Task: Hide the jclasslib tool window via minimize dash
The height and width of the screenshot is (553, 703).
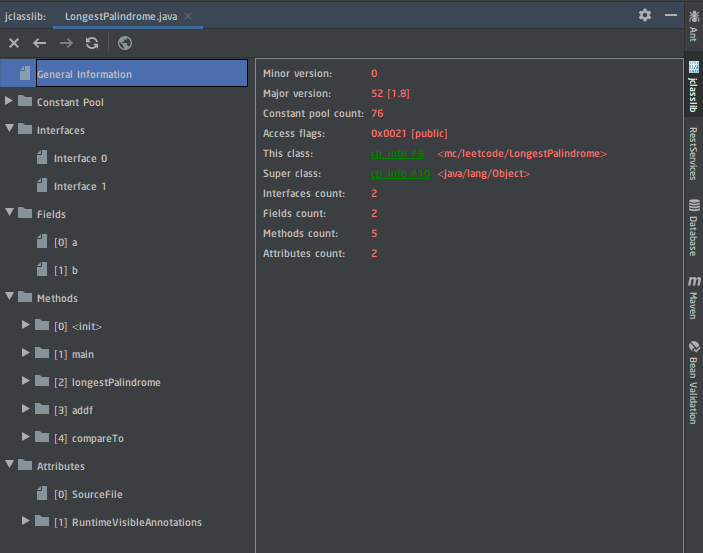Action: pos(671,15)
